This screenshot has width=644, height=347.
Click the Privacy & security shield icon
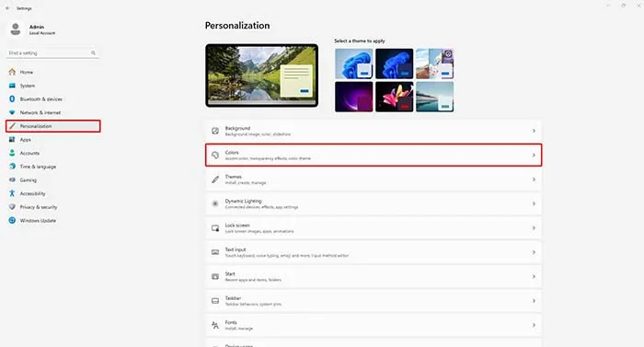pyautogui.click(x=12, y=207)
